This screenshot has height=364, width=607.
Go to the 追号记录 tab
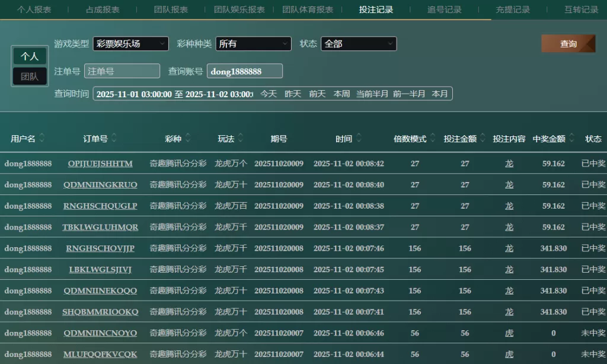pyautogui.click(x=444, y=9)
